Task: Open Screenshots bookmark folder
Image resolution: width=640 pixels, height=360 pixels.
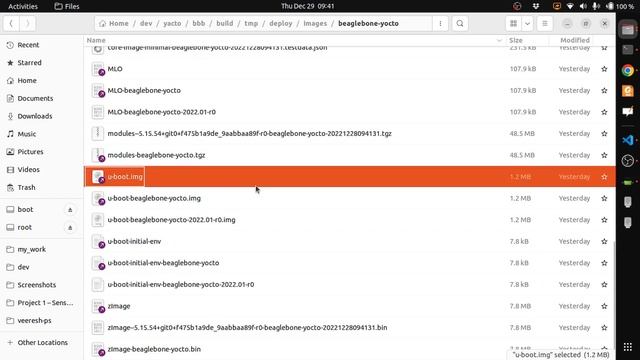Action: 42,285
